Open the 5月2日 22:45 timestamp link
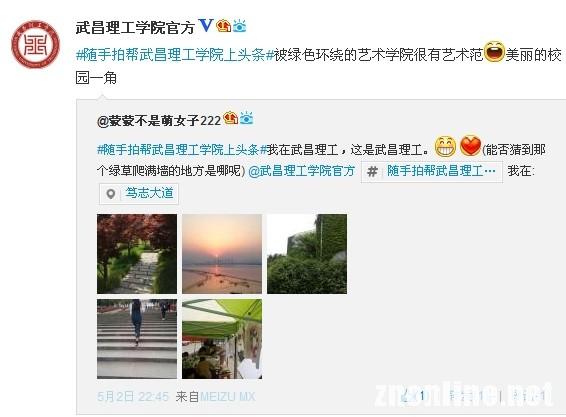This screenshot has width=566, height=417. (x=133, y=397)
